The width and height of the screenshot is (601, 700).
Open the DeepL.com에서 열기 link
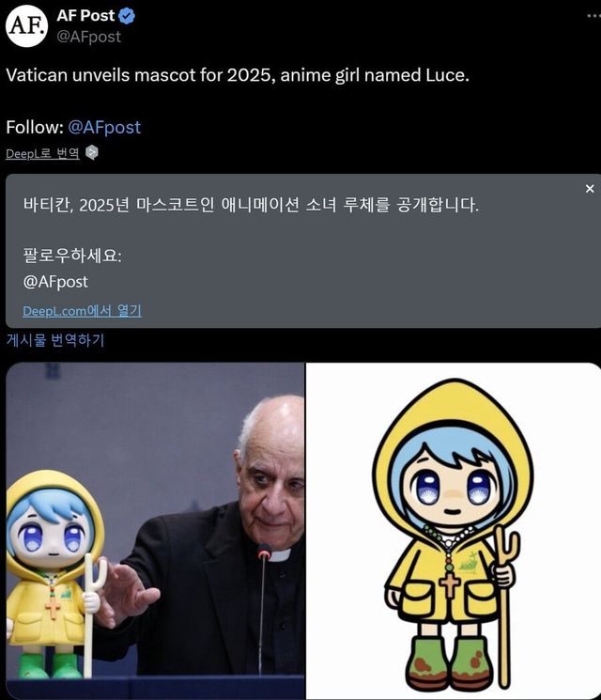coord(82,311)
